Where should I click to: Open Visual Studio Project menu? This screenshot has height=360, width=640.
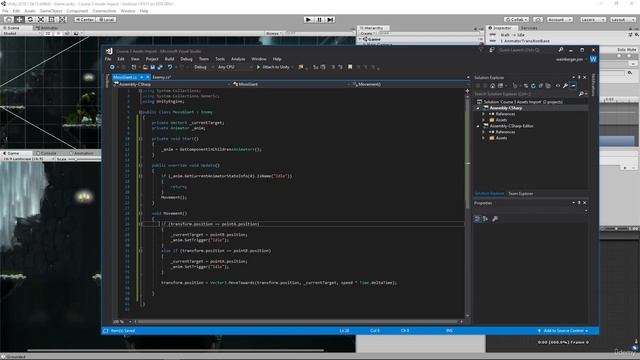click(x=152, y=59)
